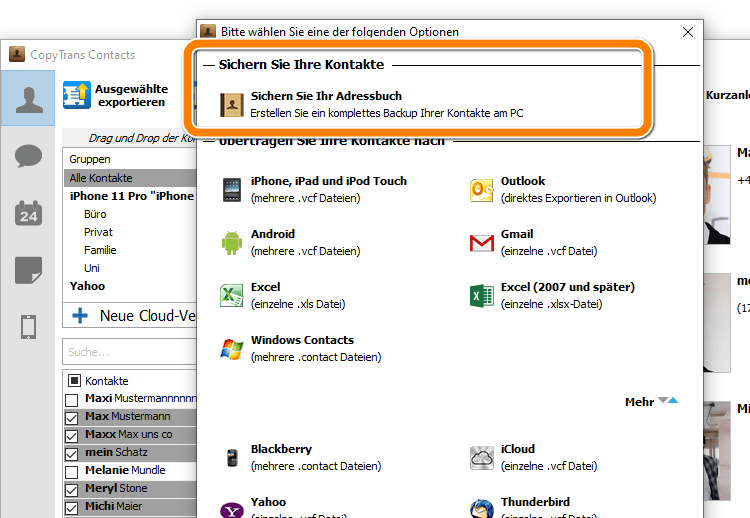Check the Maxi Mustermann contact checkbox
750x518 pixels.
72,400
